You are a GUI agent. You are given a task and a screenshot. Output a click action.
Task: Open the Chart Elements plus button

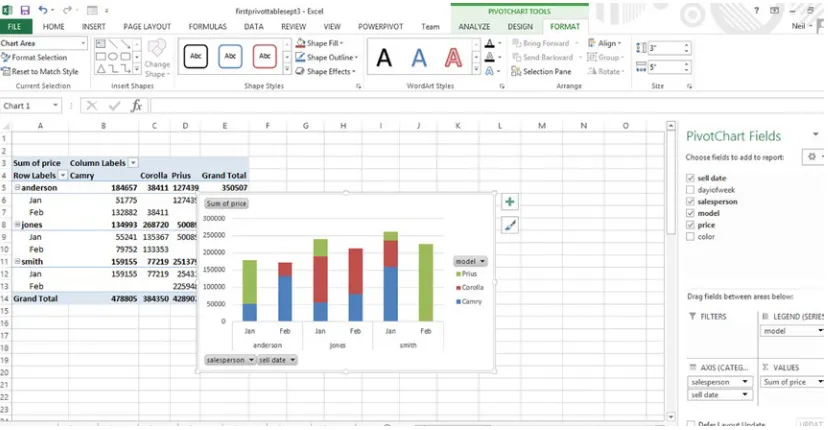510,202
